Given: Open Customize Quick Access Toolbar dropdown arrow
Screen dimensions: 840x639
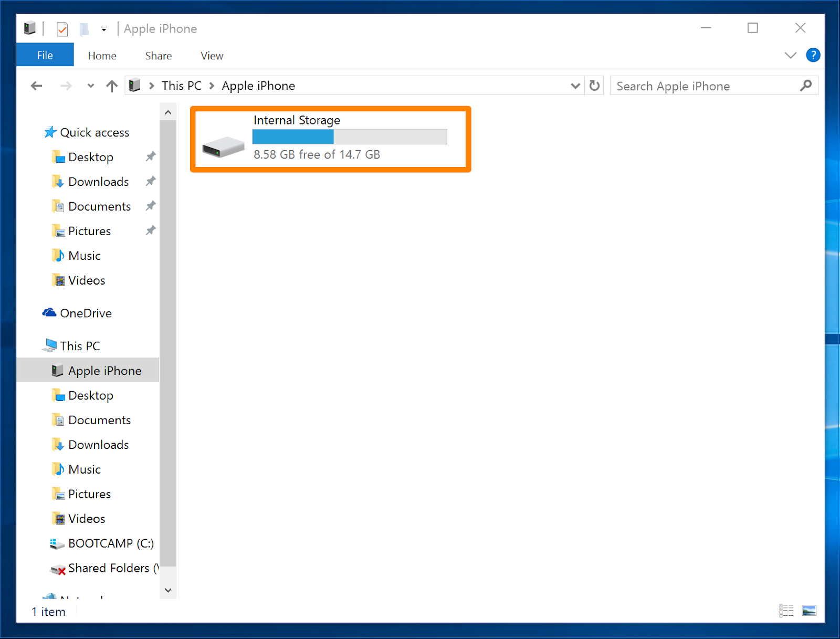Looking at the screenshot, I should pyautogui.click(x=104, y=29).
